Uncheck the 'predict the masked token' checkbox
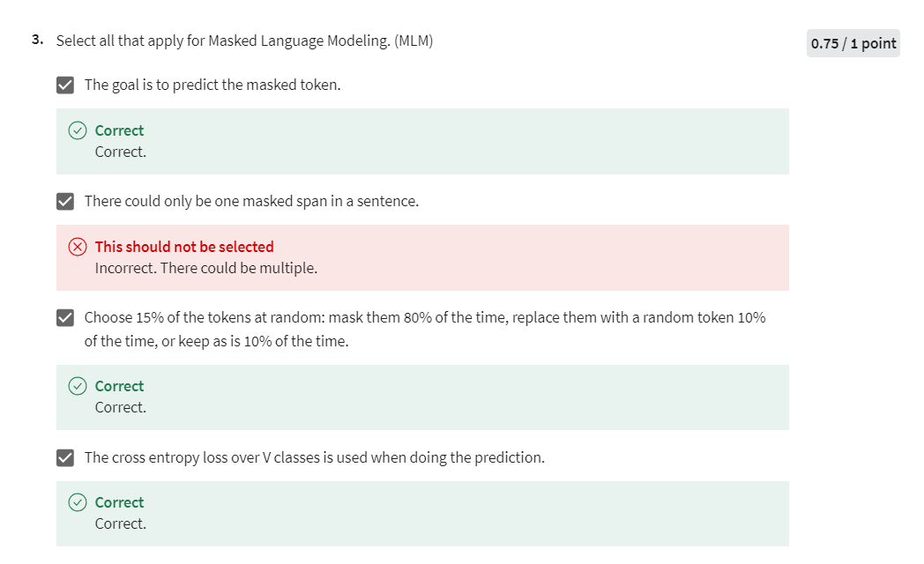Image resolution: width=924 pixels, height=564 pixels. point(65,85)
